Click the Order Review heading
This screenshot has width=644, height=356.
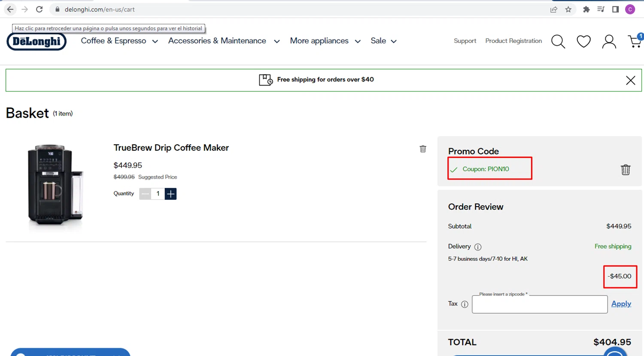tap(476, 207)
